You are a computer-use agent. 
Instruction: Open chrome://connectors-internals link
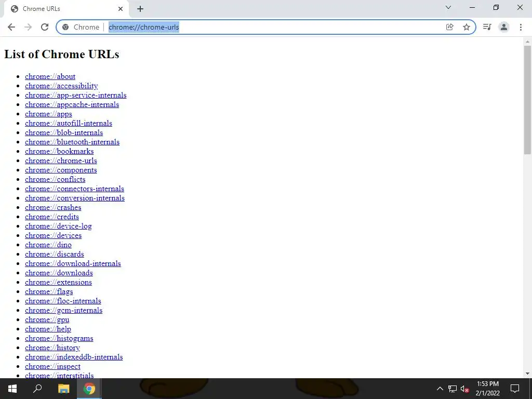click(75, 189)
